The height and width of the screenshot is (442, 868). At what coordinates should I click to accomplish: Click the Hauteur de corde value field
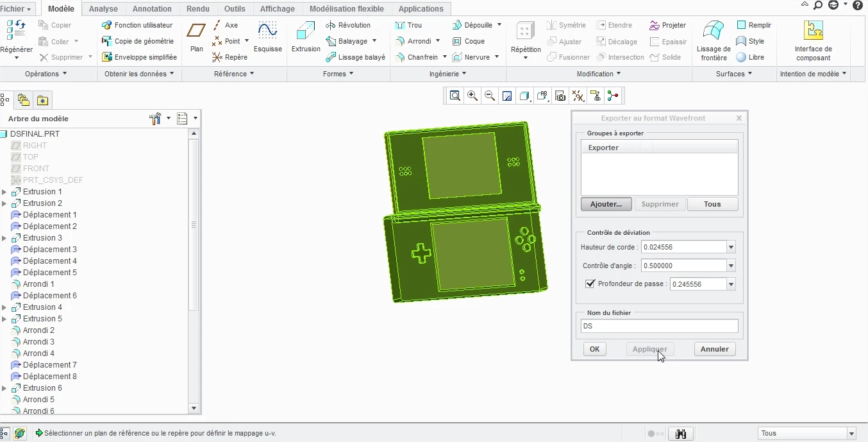(x=683, y=247)
